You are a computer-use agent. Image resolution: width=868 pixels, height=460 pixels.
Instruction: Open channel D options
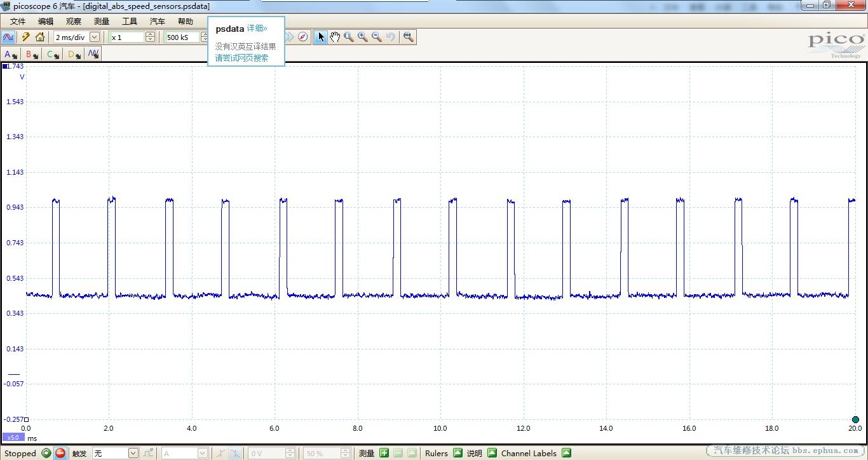(74, 54)
